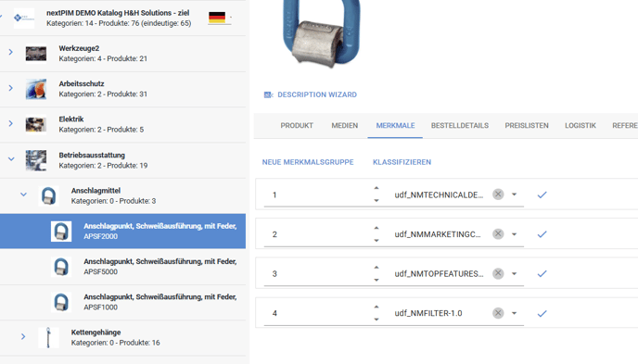Clear the udf_NMMARKETINGC selection using X icon

coord(498,234)
